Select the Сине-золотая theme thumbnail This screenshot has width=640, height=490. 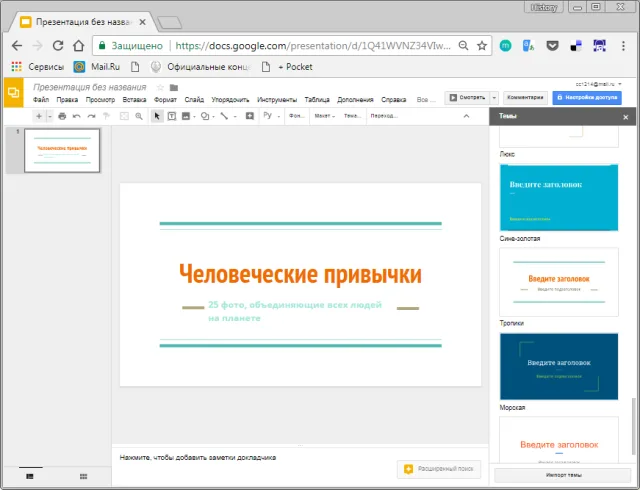(x=559, y=198)
